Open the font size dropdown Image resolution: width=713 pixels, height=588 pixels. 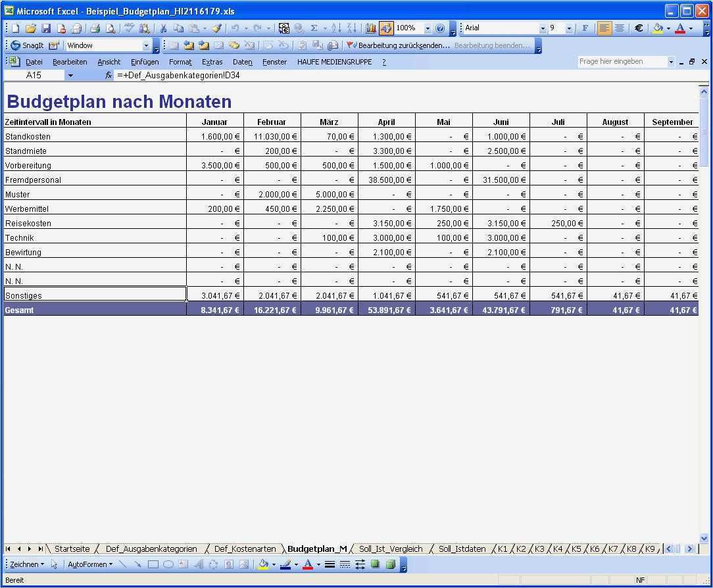(x=570, y=28)
